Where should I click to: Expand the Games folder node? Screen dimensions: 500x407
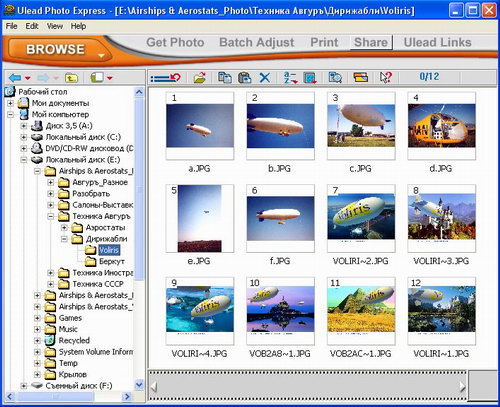(x=37, y=318)
